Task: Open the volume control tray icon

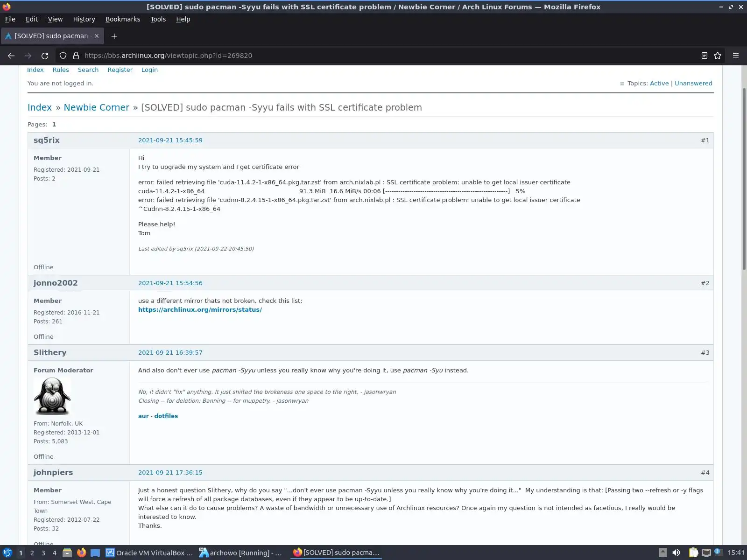Action: tap(676, 553)
